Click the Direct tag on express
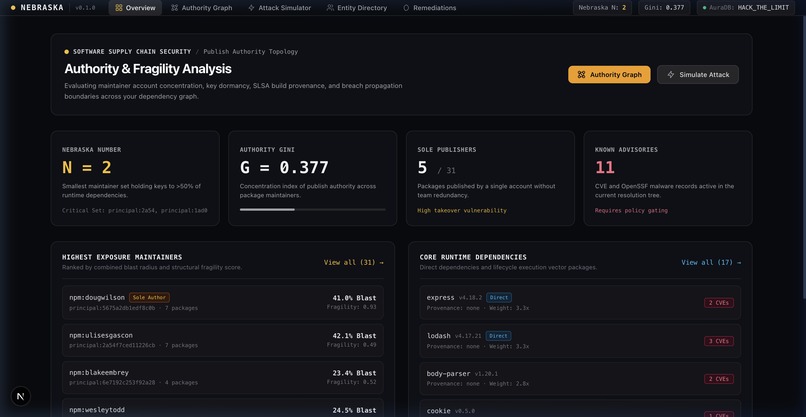806x417 pixels. click(499, 297)
